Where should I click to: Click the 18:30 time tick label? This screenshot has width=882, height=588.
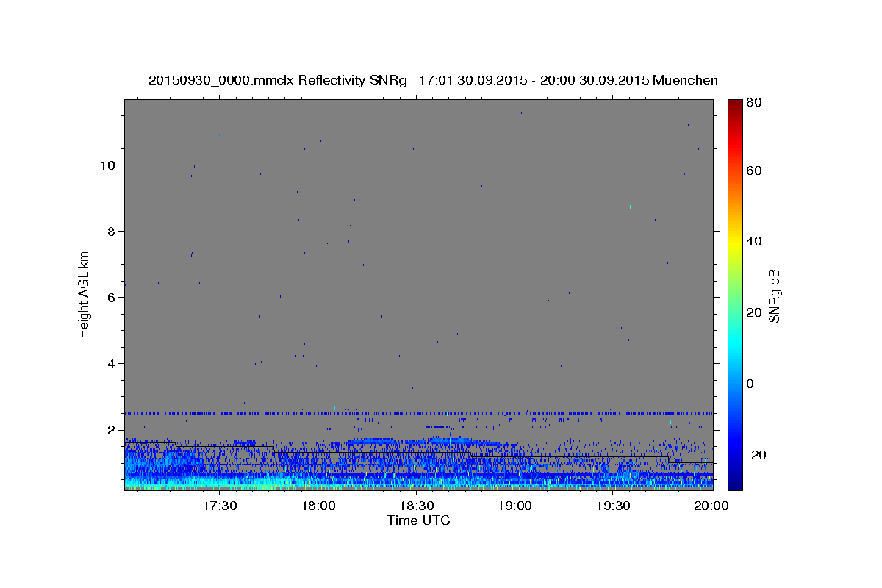(417, 506)
